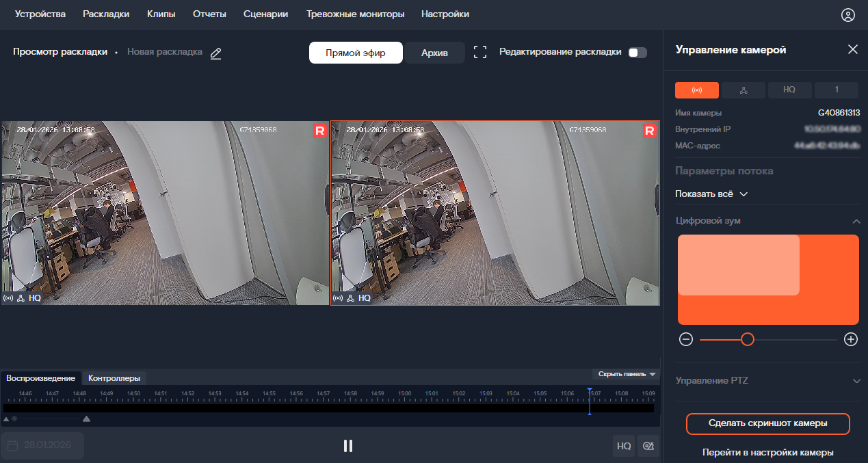Open 'Перейти в настройки камеры' link
Image resolution: width=868 pixels, height=463 pixels.
pos(767,452)
